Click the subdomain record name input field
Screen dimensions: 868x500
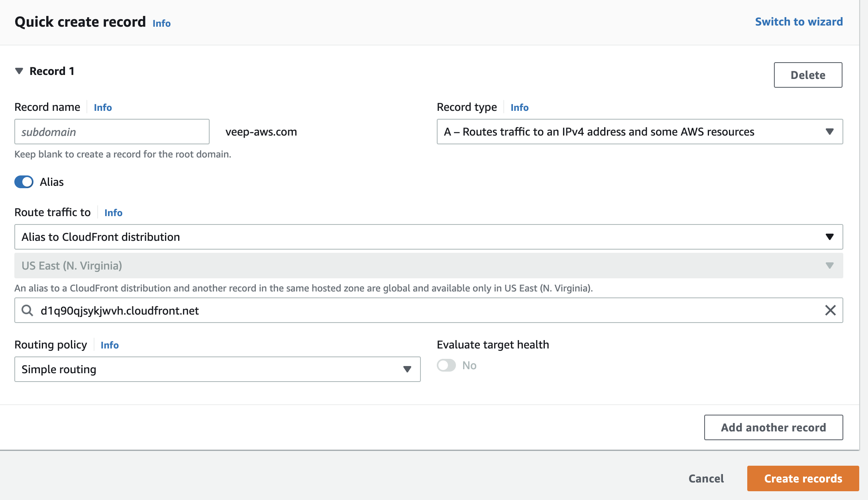pyautogui.click(x=112, y=132)
